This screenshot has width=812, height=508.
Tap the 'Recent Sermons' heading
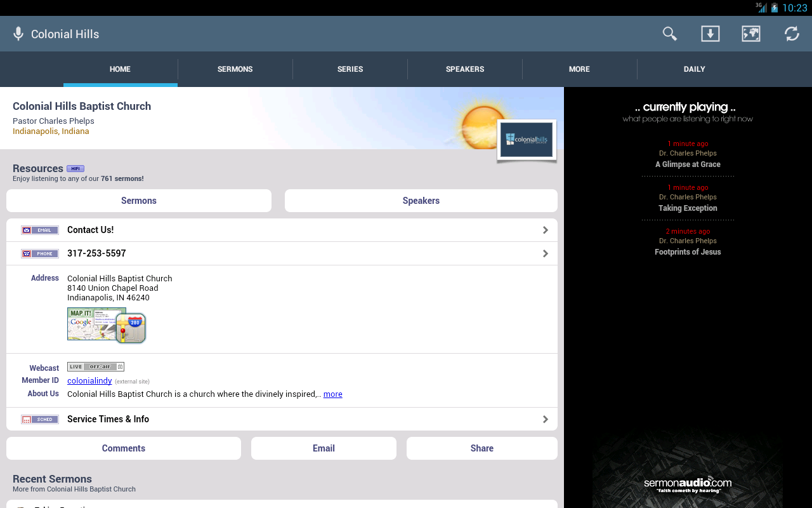pyautogui.click(x=52, y=479)
